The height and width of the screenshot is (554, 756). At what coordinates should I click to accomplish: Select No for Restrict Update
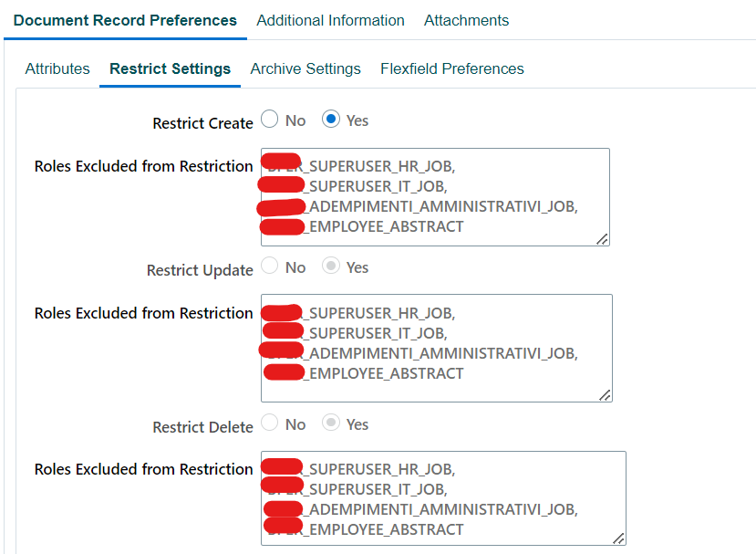(269, 266)
